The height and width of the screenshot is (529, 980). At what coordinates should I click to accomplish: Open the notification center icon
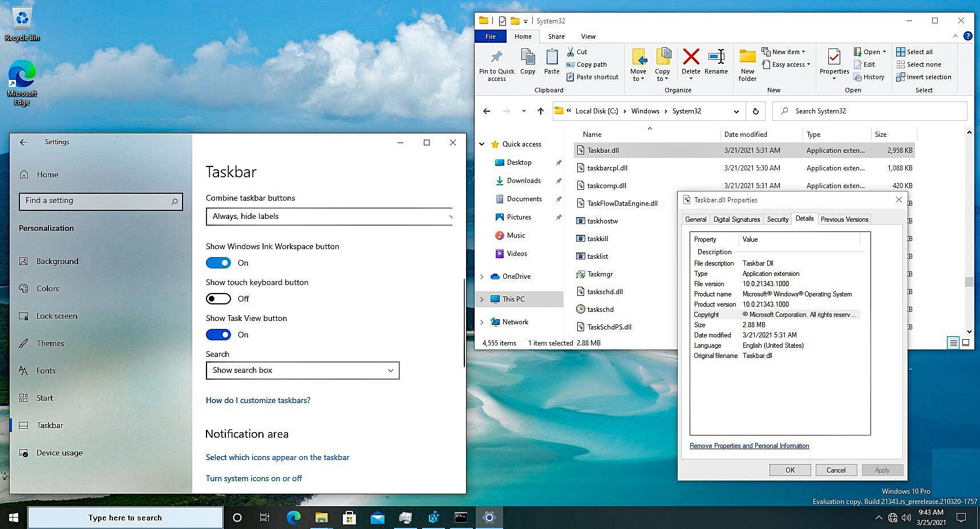click(x=961, y=518)
